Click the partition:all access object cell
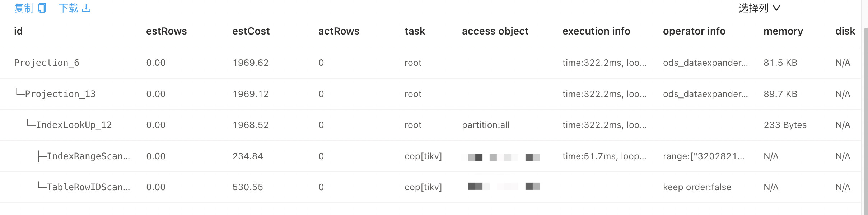This screenshot has width=868, height=215. click(485, 125)
